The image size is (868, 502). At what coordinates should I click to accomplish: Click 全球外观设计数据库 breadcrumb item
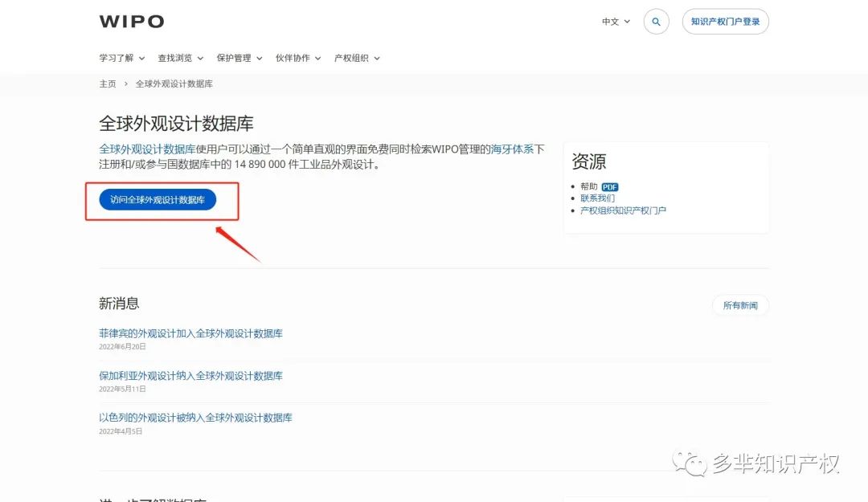coord(174,84)
